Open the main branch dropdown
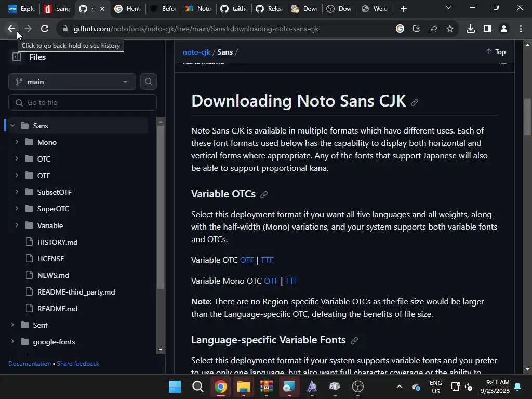Screen dimensions: 532x399 point(72,82)
